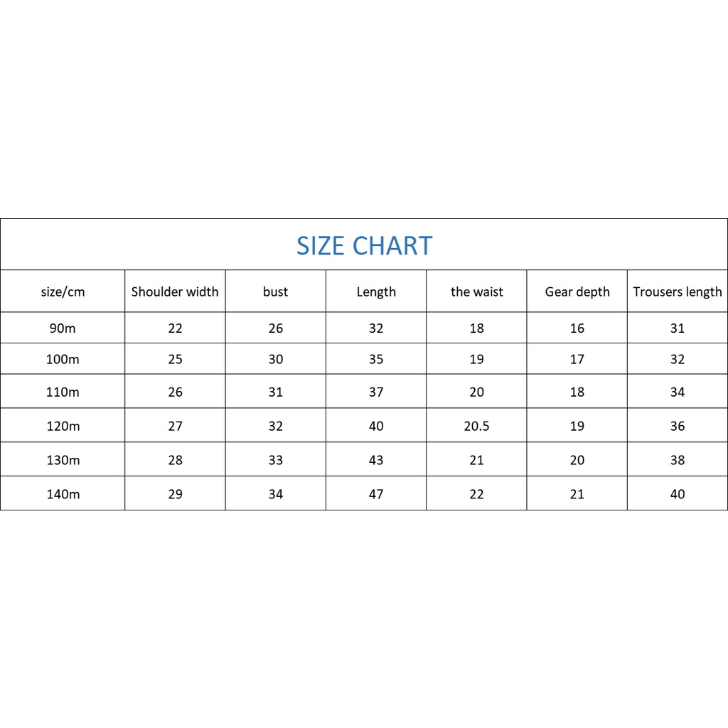Select the 120m size row label

(63, 426)
